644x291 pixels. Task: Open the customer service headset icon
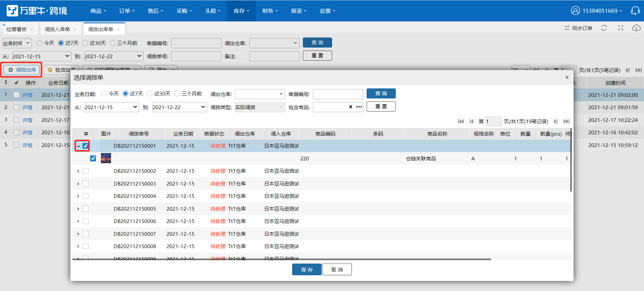point(635,11)
